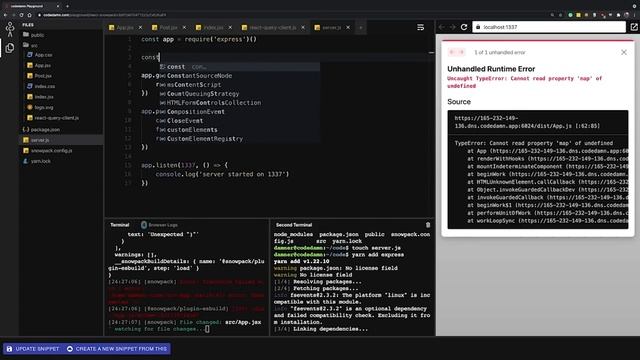Close the react-query-client.js editor tab
Image resolution: width=640 pixels, height=360 pixels.
point(303,27)
